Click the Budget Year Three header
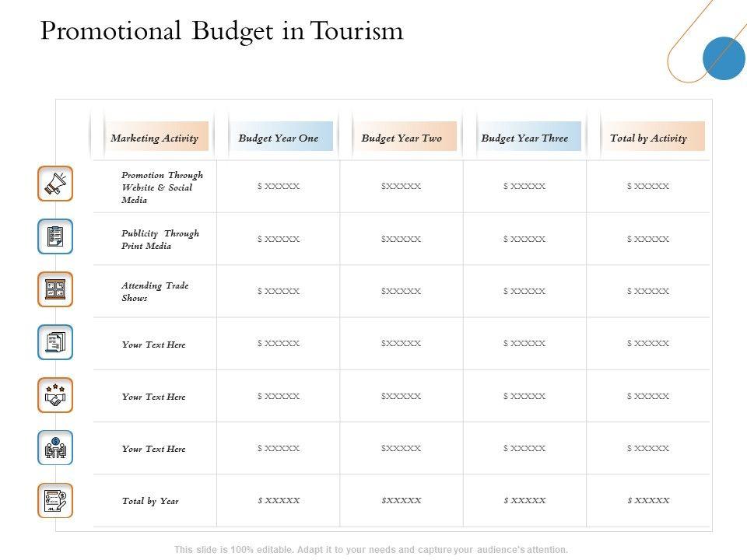This screenshot has width=747, height=560. pos(524,138)
